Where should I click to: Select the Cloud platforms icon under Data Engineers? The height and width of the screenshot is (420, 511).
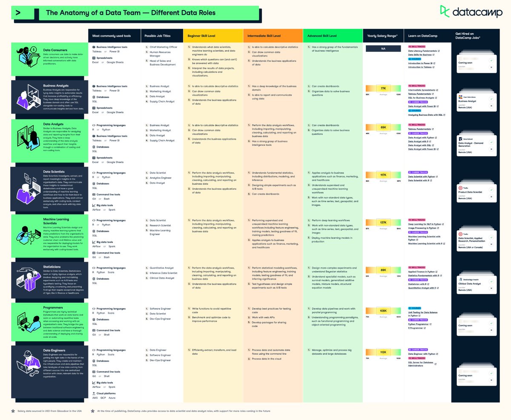(x=94, y=393)
